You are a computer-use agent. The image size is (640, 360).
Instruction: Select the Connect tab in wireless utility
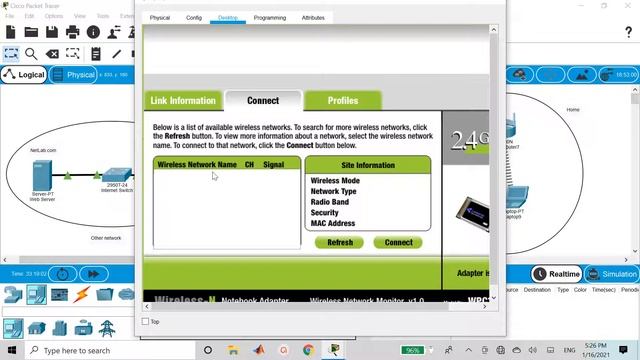pos(263,101)
